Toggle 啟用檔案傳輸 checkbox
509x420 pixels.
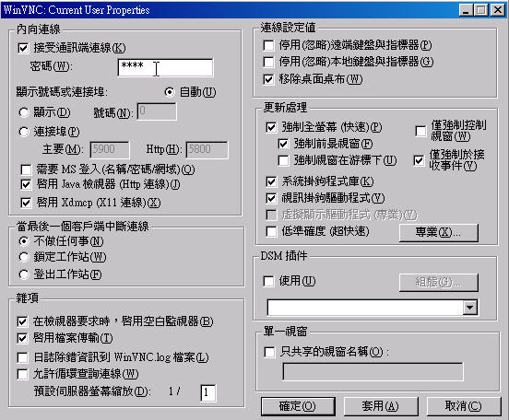[22, 339]
